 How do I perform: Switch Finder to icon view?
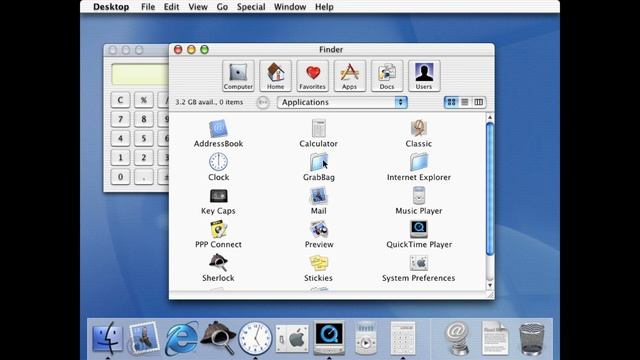[x=451, y=102]
